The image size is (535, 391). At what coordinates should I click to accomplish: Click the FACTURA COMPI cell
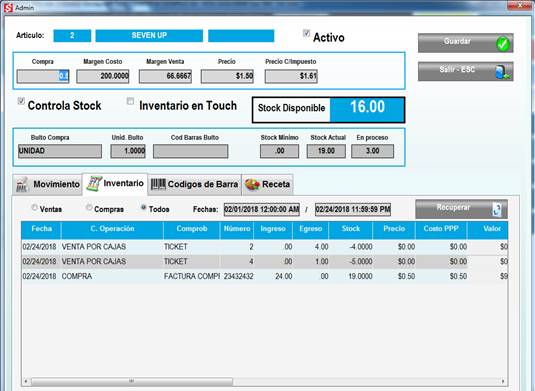[x=192, y=276]
